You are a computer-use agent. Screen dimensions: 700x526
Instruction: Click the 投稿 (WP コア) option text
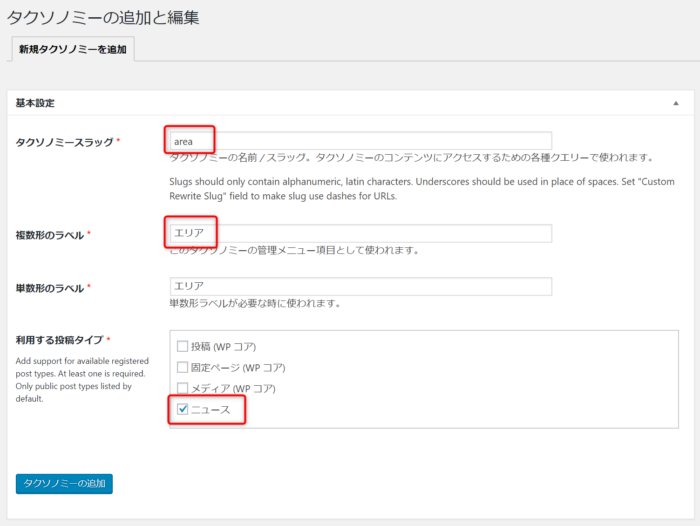pos(223,346)
